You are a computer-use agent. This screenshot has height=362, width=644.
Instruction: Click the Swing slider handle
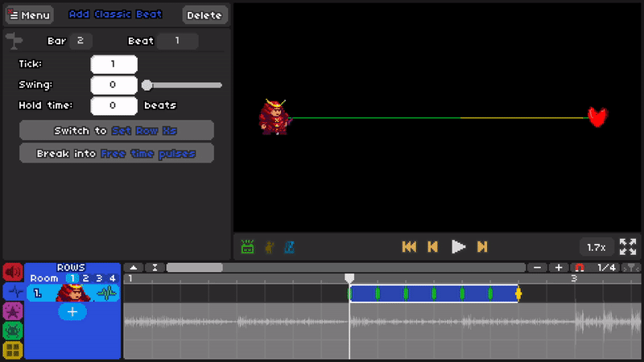tap(147, 84)
